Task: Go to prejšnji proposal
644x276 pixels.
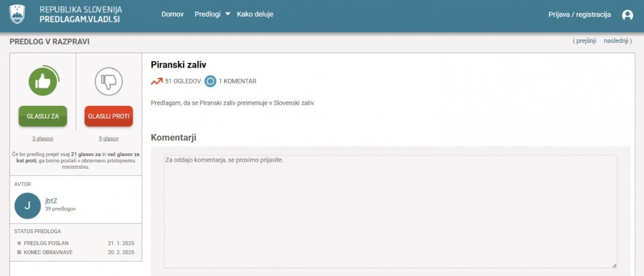Action: click(x=586, y=41)
